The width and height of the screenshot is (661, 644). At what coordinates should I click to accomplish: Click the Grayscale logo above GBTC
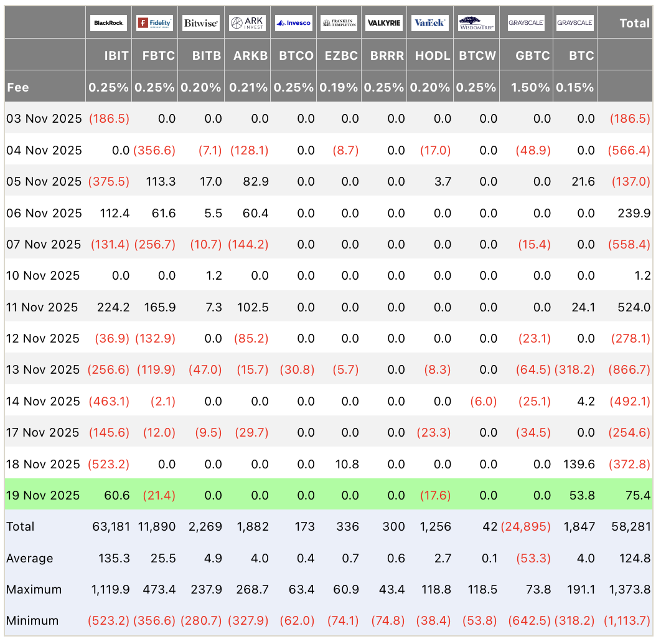pos(526,24)
